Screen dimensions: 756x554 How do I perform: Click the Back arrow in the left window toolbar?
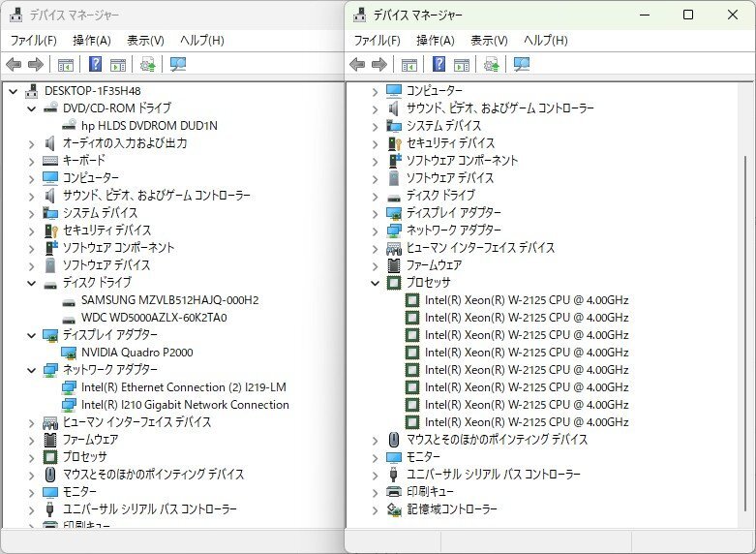click(14, 65)
